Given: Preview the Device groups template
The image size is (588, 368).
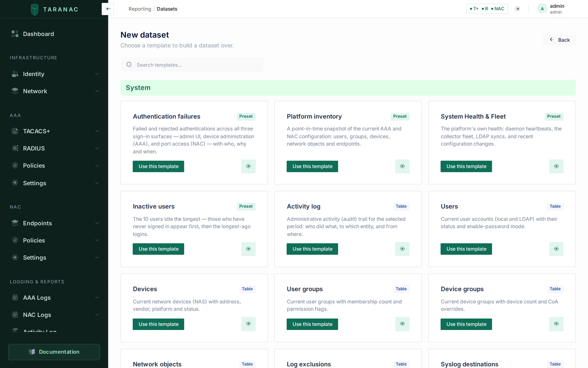Looking at the screenshot, I should (x=556, y=324).
